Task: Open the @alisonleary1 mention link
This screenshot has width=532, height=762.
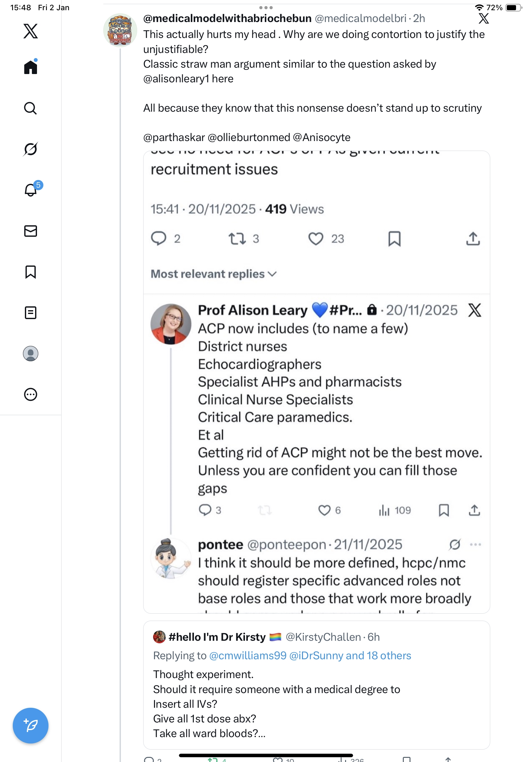Action: pos(176,78)
